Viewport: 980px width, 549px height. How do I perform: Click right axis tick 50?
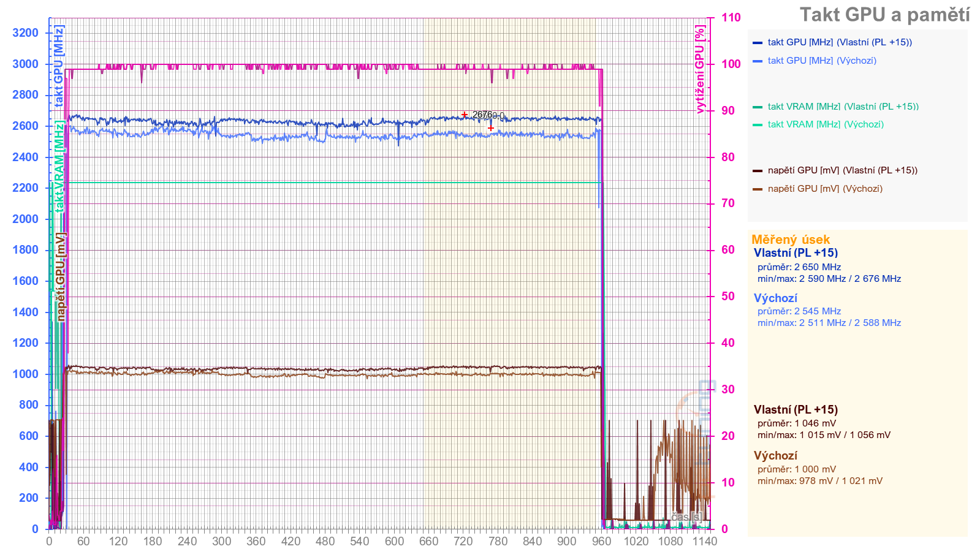coord(727,297)
